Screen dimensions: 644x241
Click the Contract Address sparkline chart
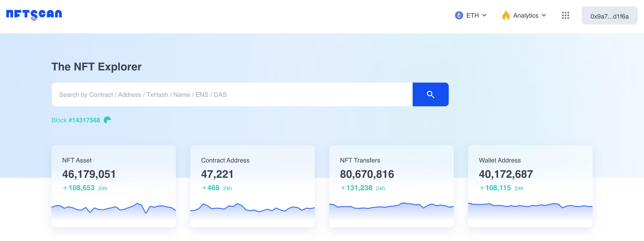(252, 209)
